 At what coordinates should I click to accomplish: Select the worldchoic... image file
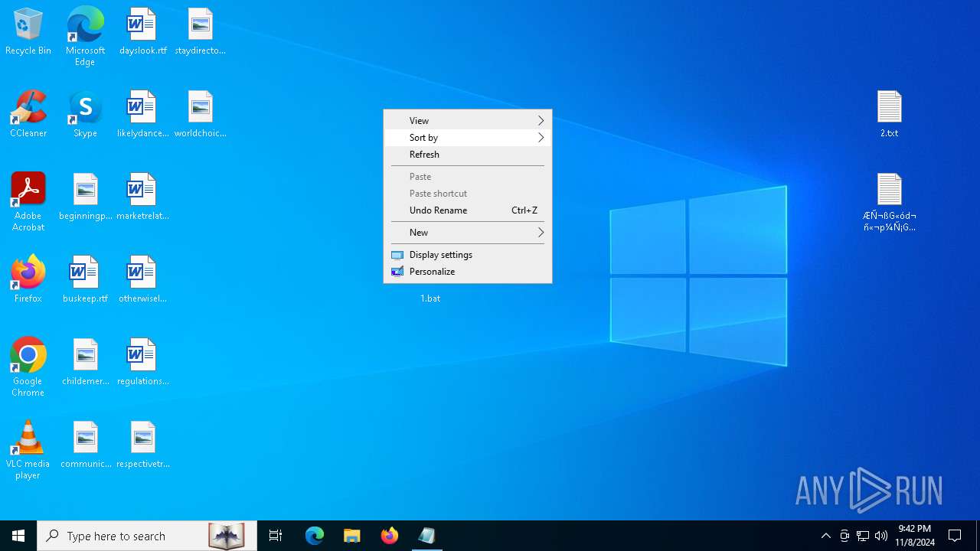(x=200, y=115)
